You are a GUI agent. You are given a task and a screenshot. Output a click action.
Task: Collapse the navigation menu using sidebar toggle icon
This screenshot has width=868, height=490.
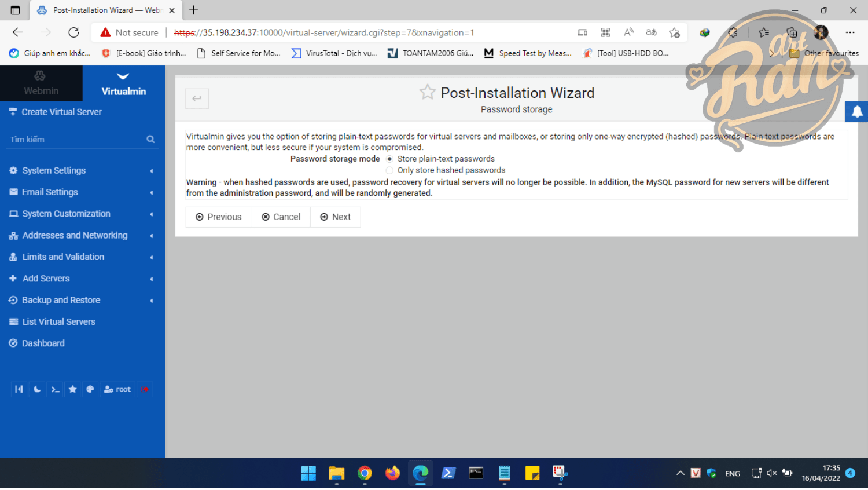[19, 390]
